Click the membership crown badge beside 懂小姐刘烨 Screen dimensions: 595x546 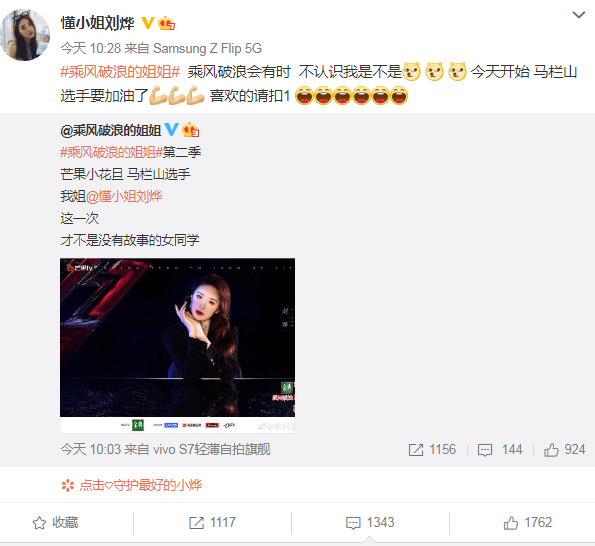coord(166,23)
